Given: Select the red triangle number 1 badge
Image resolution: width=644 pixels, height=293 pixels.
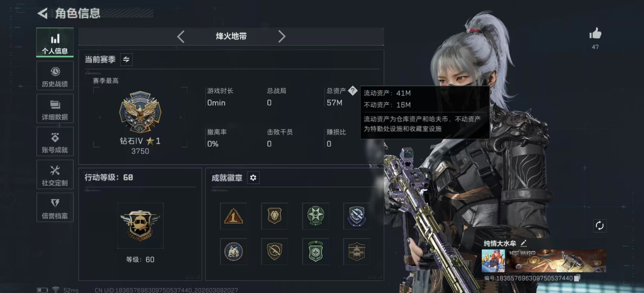Looking at the screenshot, I should (233, 216).
